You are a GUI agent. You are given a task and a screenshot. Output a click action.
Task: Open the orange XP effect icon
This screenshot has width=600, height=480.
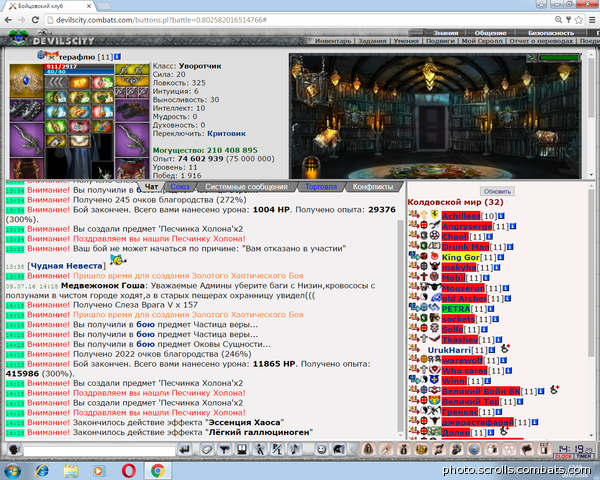pos(80,83)
